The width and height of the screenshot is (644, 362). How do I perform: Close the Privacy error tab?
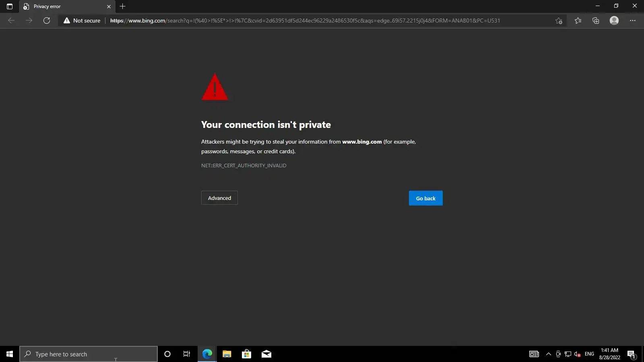point(109,6)
